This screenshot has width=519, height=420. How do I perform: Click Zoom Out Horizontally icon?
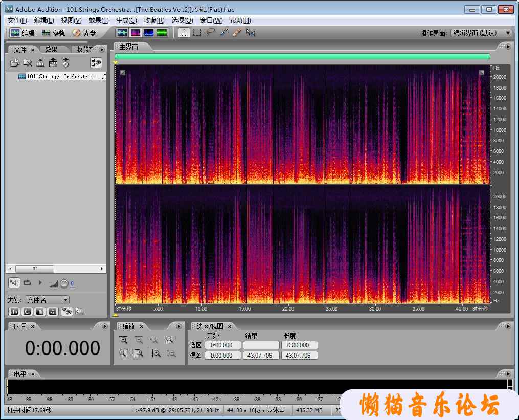tap(139, 340)
